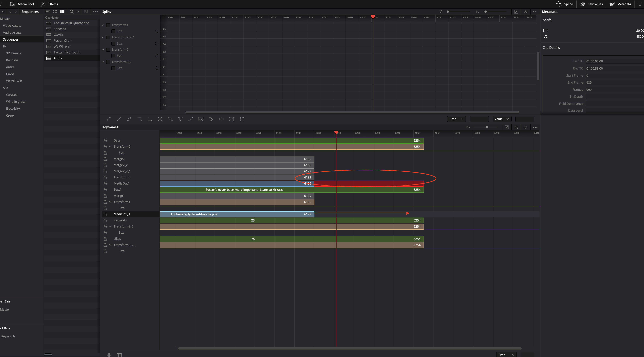Collapse Transform1 in the Spline tree
644x357 pixels.
(103, 25)
